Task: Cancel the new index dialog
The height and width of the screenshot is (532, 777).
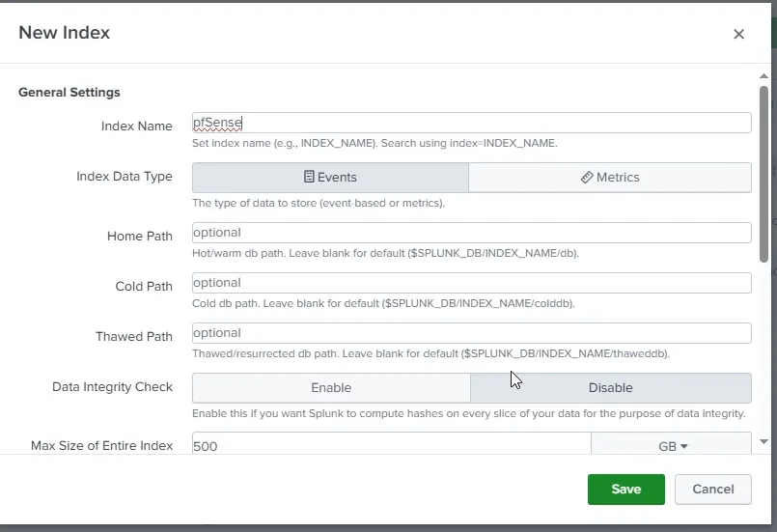Action: [712, 490]
